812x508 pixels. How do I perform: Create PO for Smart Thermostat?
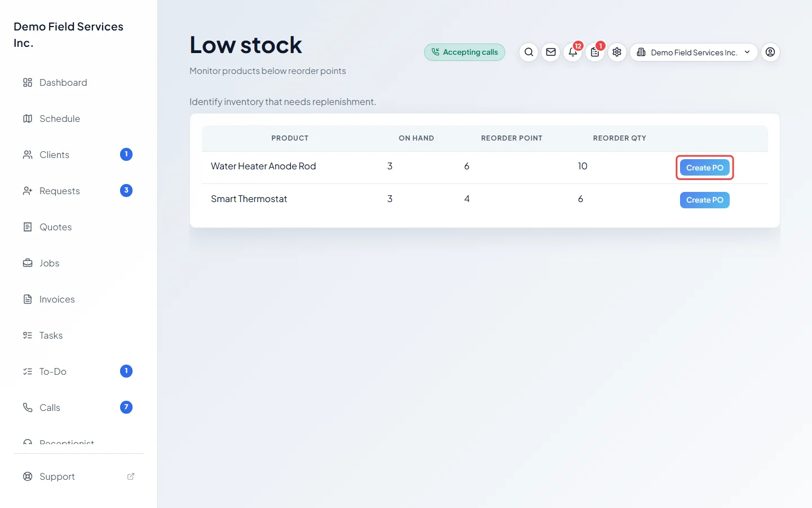(x=705, y=200)
